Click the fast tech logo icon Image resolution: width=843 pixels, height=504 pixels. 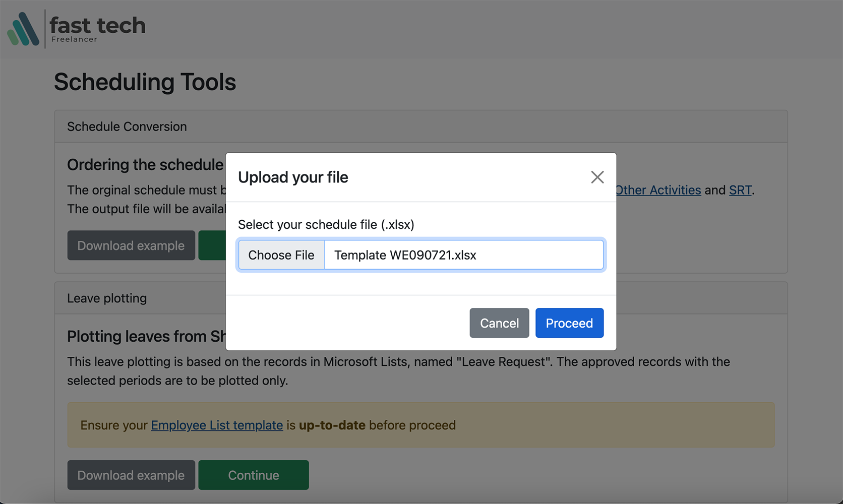[x=23, y=29]
